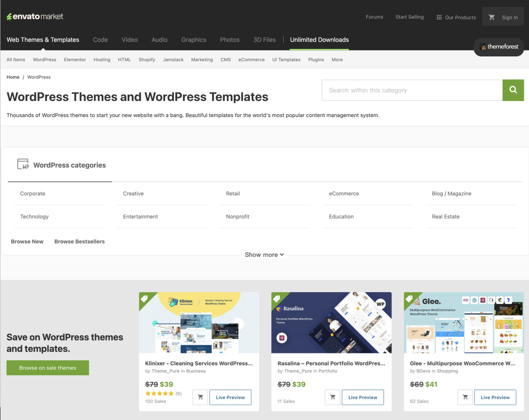Open the UI Templates subcategory
529x420 pixels.
coord(287,60)
